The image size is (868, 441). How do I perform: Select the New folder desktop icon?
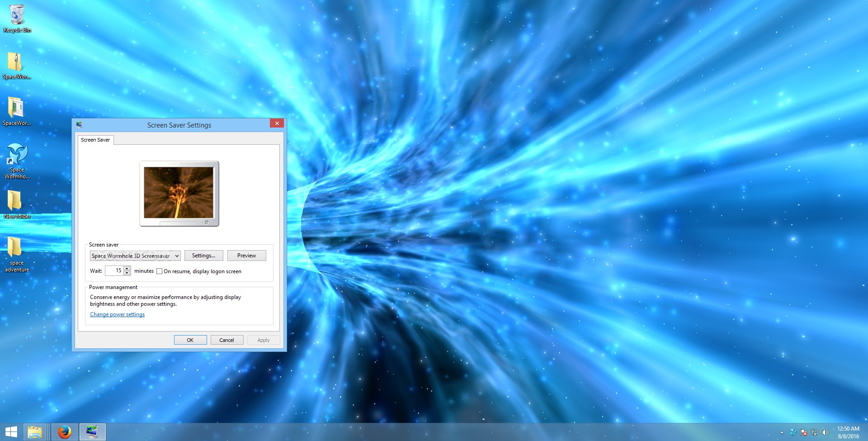(x=17, y=204)
